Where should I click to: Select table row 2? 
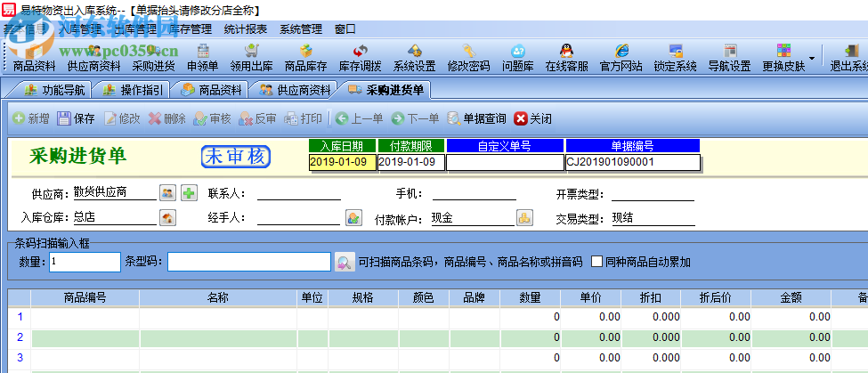click(437, 337)
